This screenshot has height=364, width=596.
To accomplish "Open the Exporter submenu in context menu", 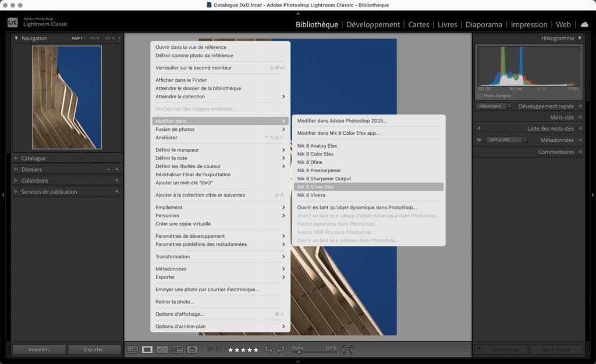I will click(220, 277).
